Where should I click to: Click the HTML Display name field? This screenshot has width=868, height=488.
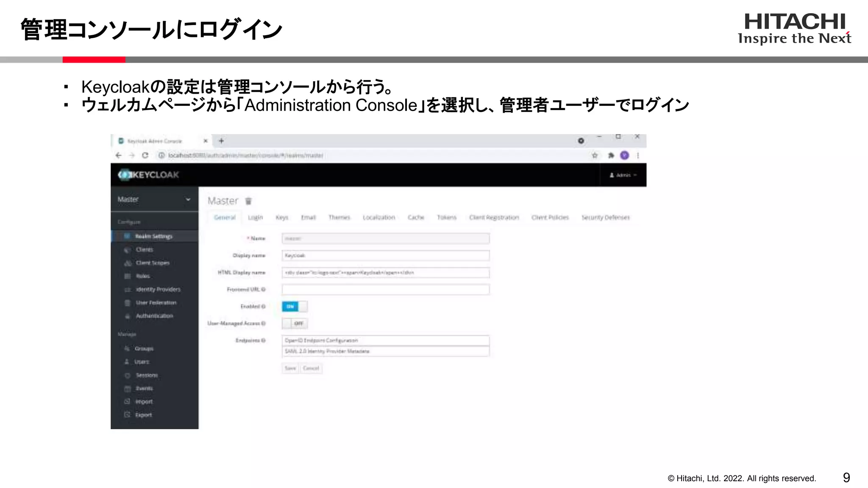386,272
